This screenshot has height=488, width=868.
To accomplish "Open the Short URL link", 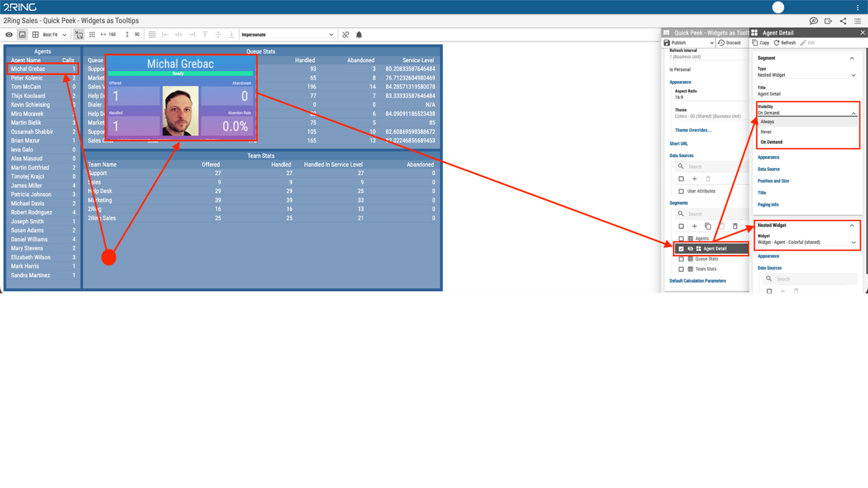I will [678, 144].
